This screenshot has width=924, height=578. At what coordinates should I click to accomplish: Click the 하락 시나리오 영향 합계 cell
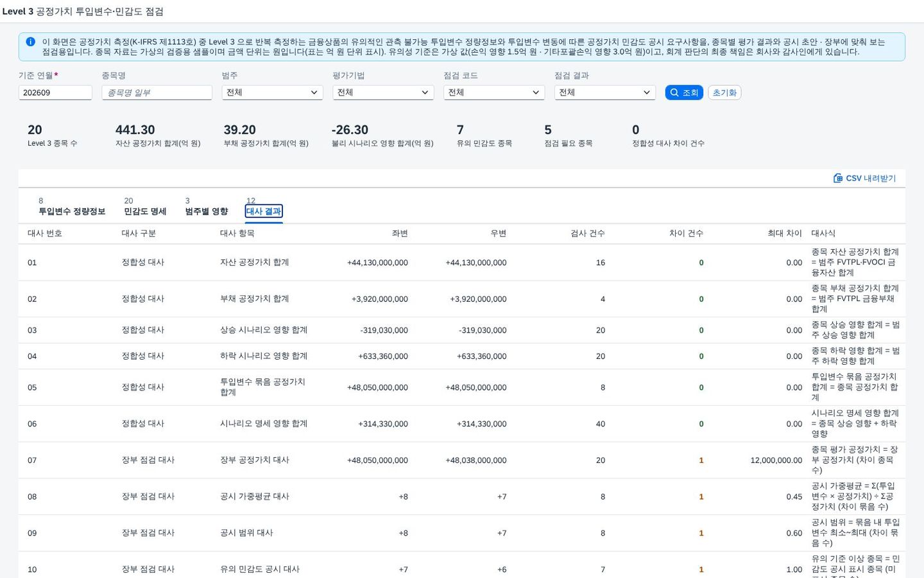tap(264, 356)
